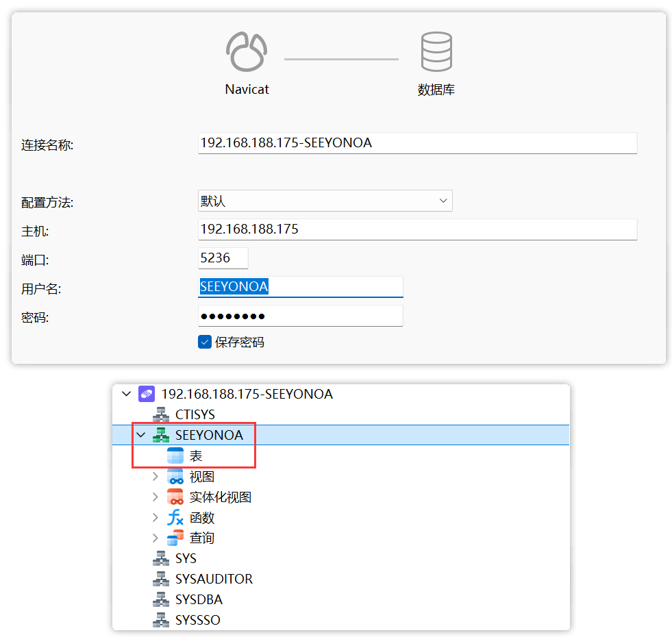Click the 函数 fx function icon

[x=175, y=517]
